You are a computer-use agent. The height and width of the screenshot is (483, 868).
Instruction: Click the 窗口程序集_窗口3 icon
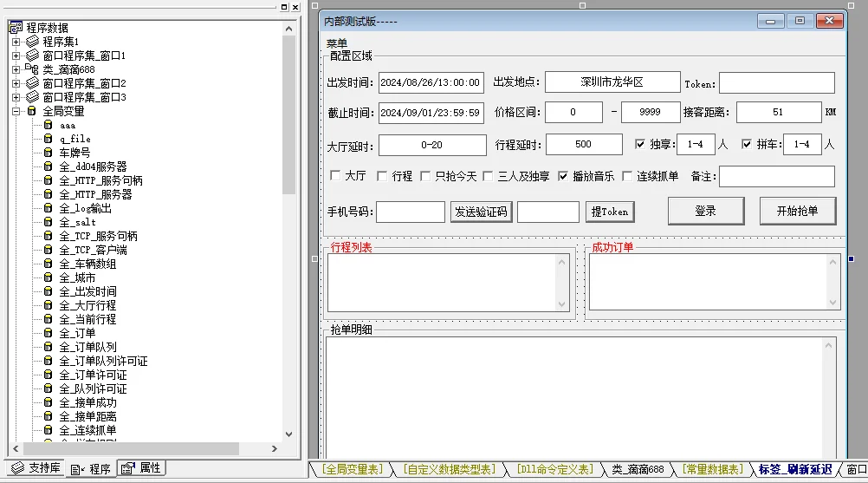tap(33, 96)
